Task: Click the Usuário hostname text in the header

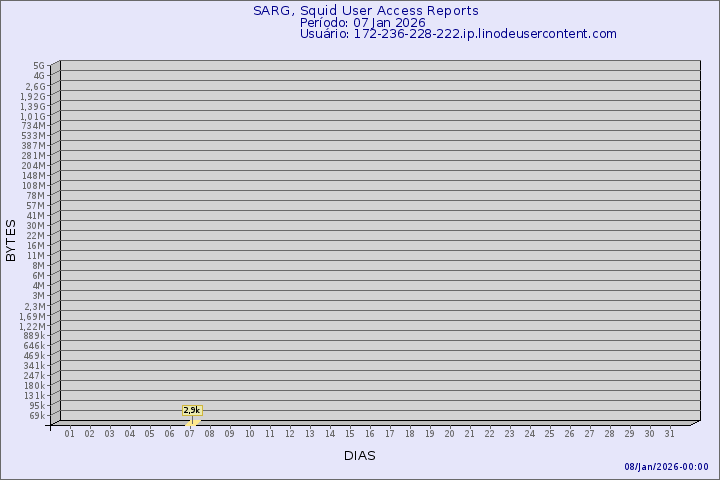Action: (458, 34)
